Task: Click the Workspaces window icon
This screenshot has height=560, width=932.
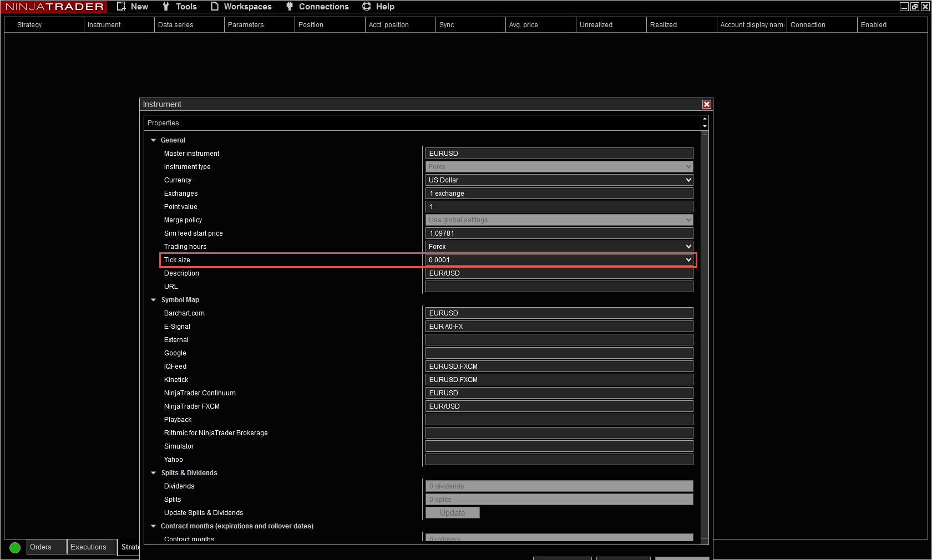Action: click(215, 7)
